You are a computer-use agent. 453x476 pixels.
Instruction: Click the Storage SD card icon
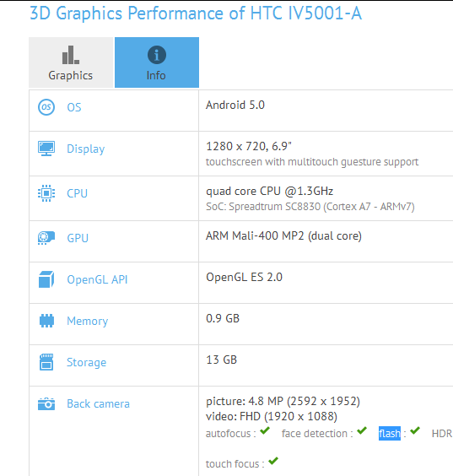point(46,362)
